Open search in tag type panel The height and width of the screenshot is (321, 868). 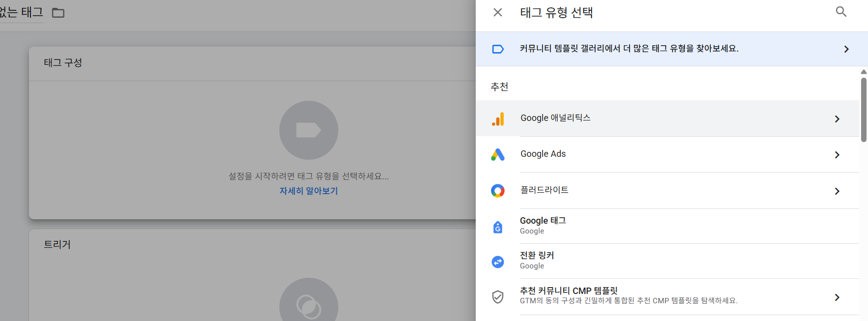841,12
